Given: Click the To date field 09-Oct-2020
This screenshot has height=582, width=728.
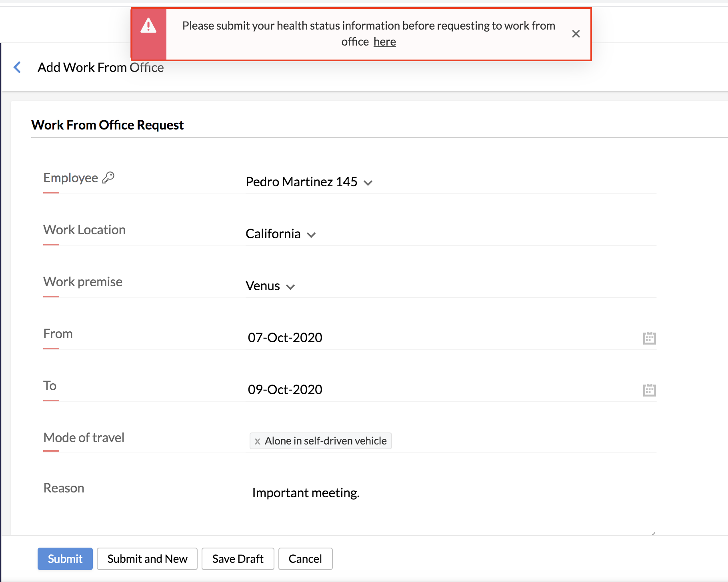Looking at the screenshot, I should 285,390.
